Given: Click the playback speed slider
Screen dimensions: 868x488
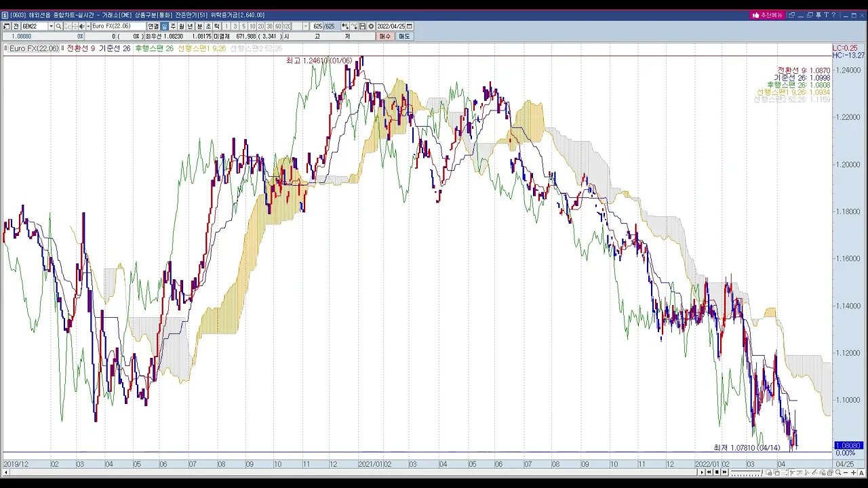Looking at the screenshot, I should (747, 472).
